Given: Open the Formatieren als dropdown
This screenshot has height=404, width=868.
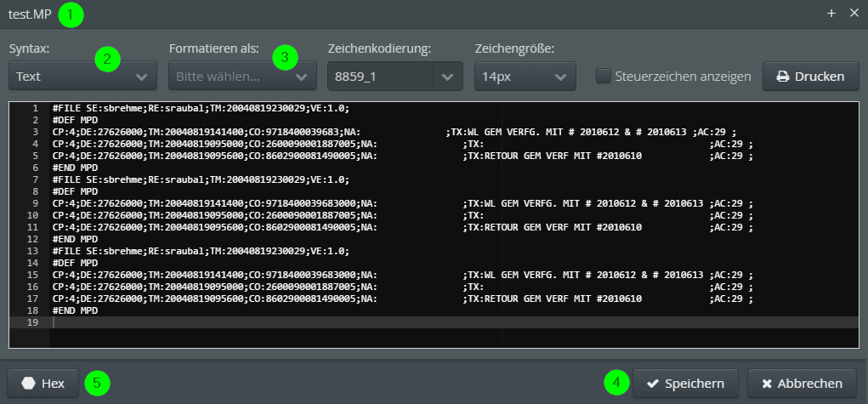Looking at the screenshot, I should pyautogui.click(x=242, y=76).
